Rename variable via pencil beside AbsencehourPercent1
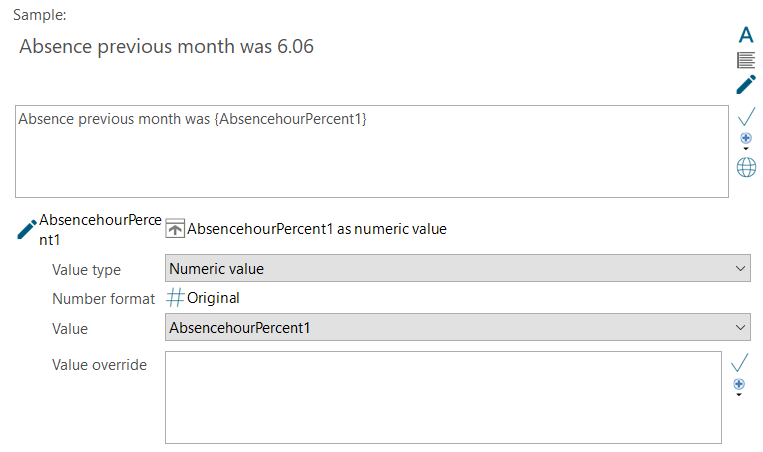This screenshot has width=763, height=452. click(x=27, y=230)
